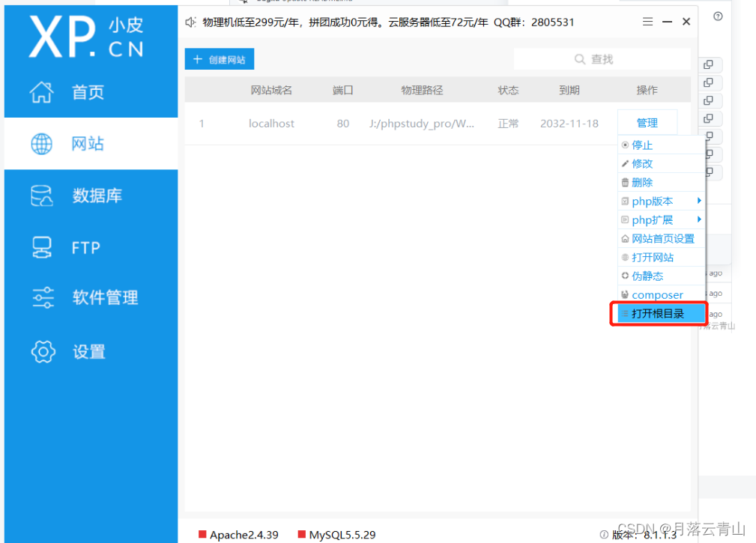Open the 设置 settings sidebar icon
The image size is (756, 543).
pos(43,351)
